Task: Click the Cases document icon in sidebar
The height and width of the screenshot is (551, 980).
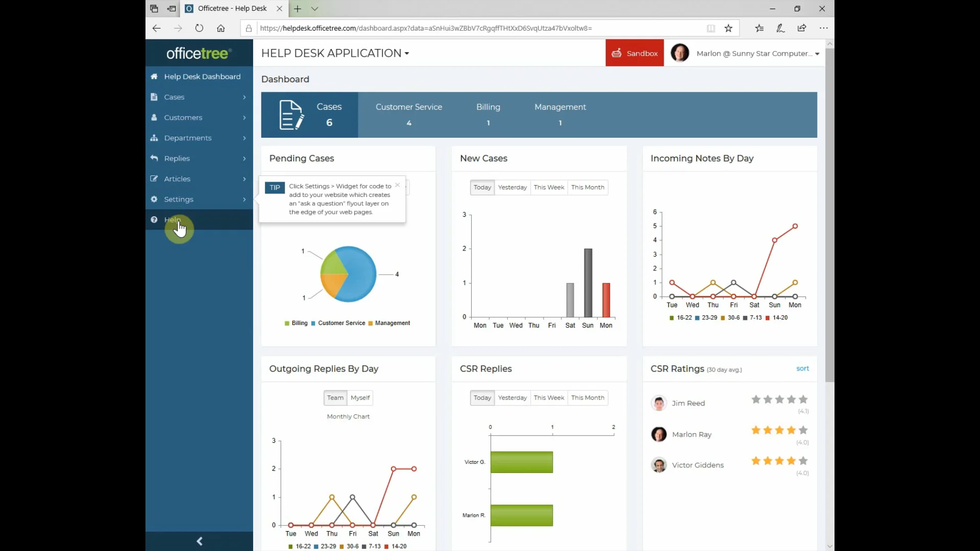Action: point(154,97)
